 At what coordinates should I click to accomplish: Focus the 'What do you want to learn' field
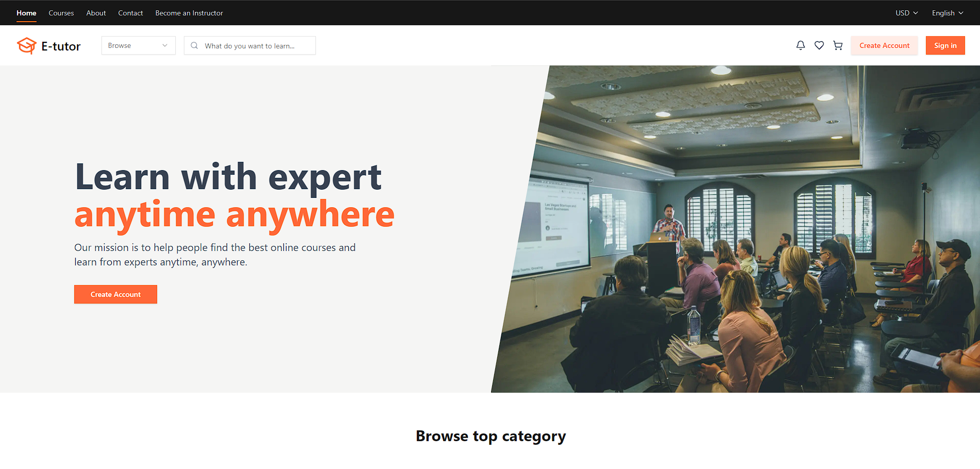pyautogui.click(x=255, y=46)
